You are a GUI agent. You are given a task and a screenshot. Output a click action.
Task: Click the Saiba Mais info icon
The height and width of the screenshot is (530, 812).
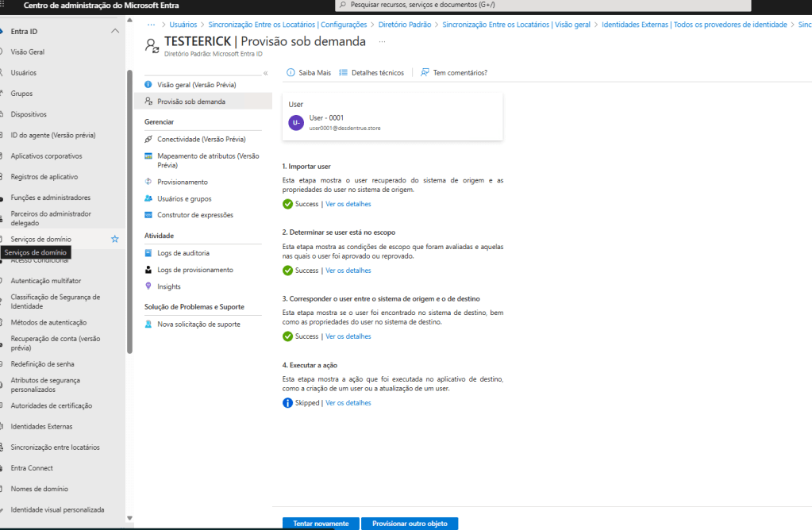[291, 72]
